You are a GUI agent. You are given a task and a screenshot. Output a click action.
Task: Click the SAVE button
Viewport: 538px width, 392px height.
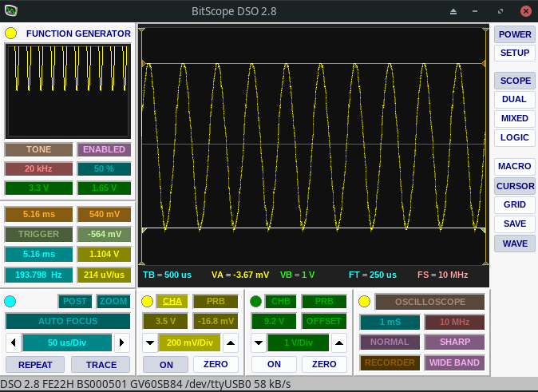coord(515,224)
